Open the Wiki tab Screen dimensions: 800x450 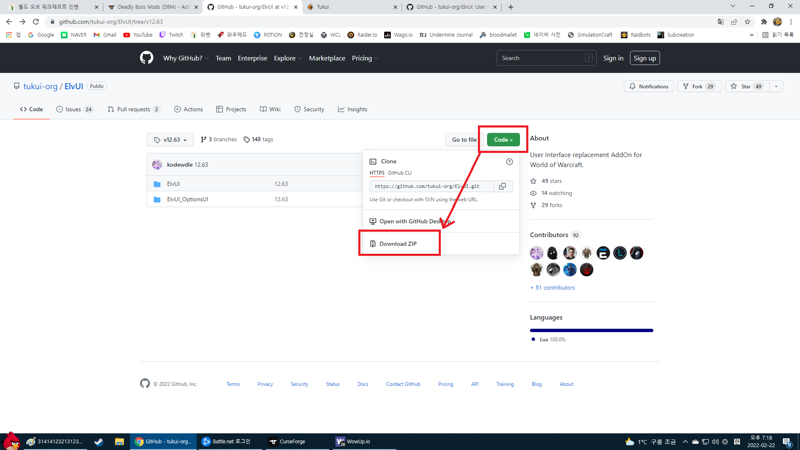[x=270, y=109]
